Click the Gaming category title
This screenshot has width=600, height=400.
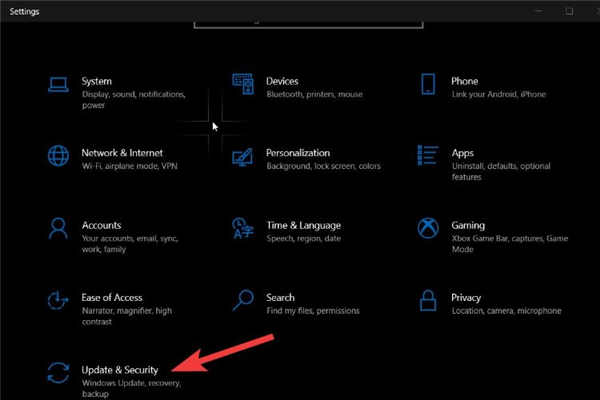coord(467,225)
